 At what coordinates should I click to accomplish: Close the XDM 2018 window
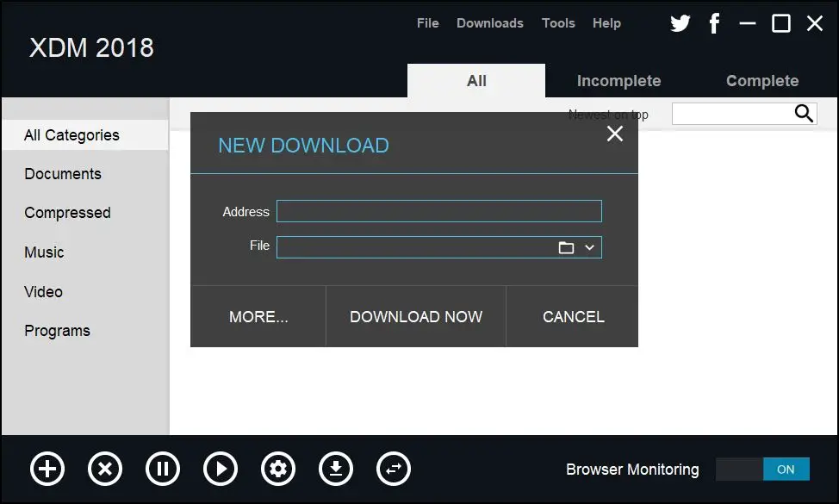[814, 23]
